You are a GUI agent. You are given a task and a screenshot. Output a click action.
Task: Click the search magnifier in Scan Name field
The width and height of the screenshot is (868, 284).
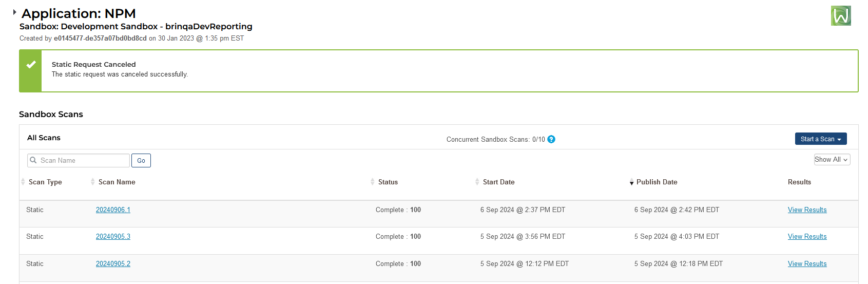click(33, 160)
